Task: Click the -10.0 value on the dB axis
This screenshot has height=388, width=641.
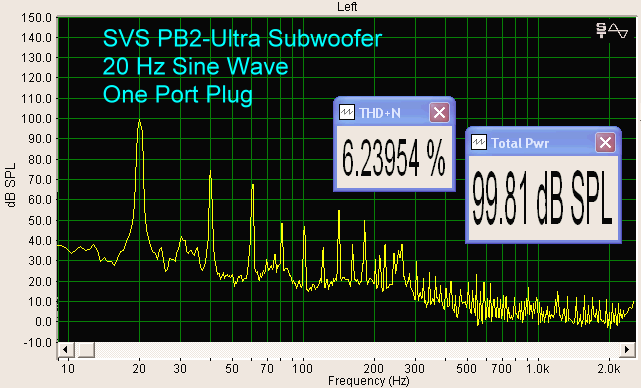Action: (37, 342)
